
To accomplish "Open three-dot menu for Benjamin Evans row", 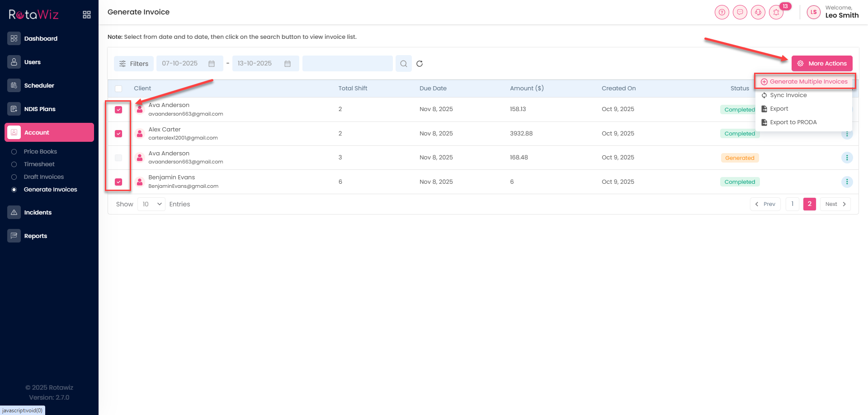I will 847,182.
